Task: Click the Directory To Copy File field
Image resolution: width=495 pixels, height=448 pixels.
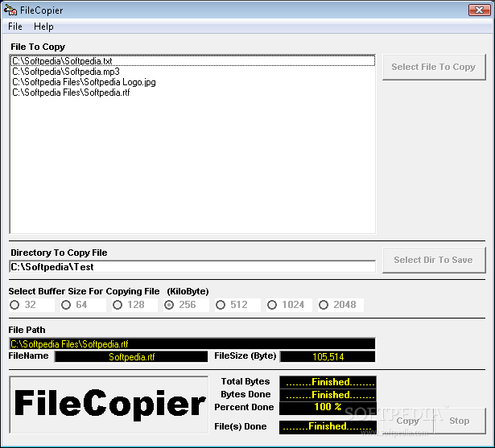Action: (192, 267)
